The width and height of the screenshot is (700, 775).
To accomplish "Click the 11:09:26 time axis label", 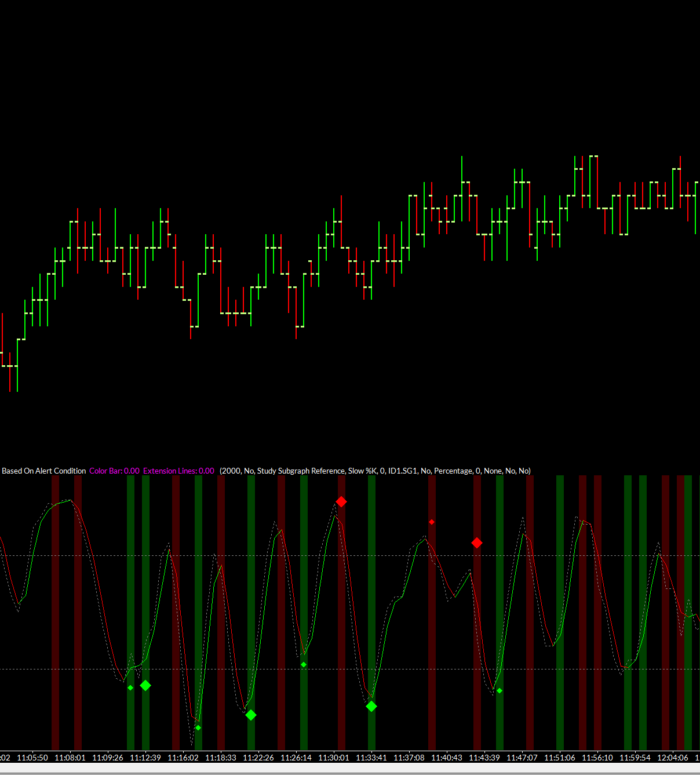I will tap(108, 758).
